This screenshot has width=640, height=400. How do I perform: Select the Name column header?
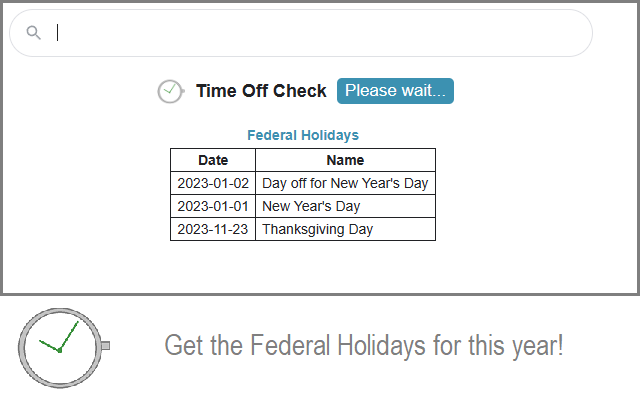(x=345, y=160)
